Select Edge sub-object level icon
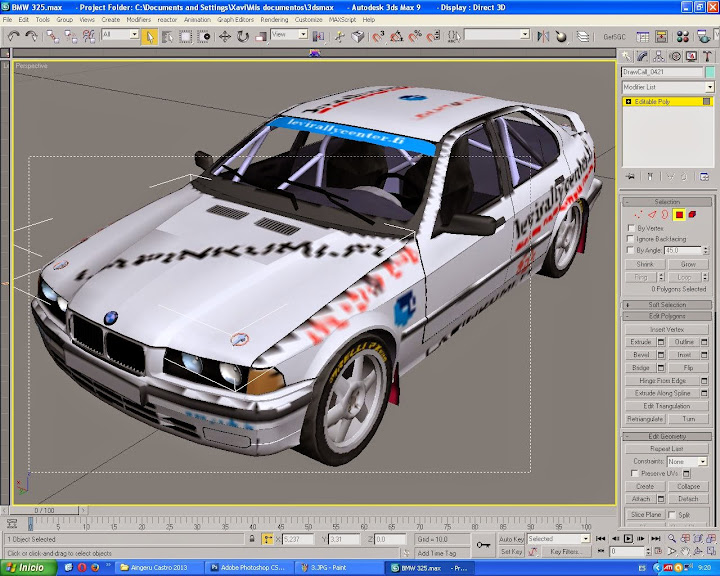This screenshot has height=576, width=720. [652, 215]
